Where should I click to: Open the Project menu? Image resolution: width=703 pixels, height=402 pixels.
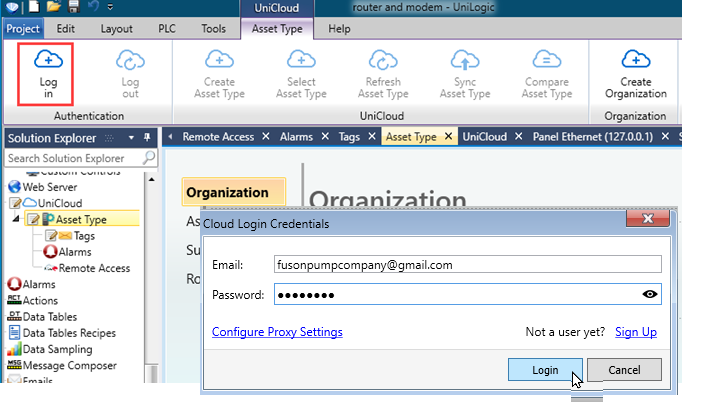(23, 29)
